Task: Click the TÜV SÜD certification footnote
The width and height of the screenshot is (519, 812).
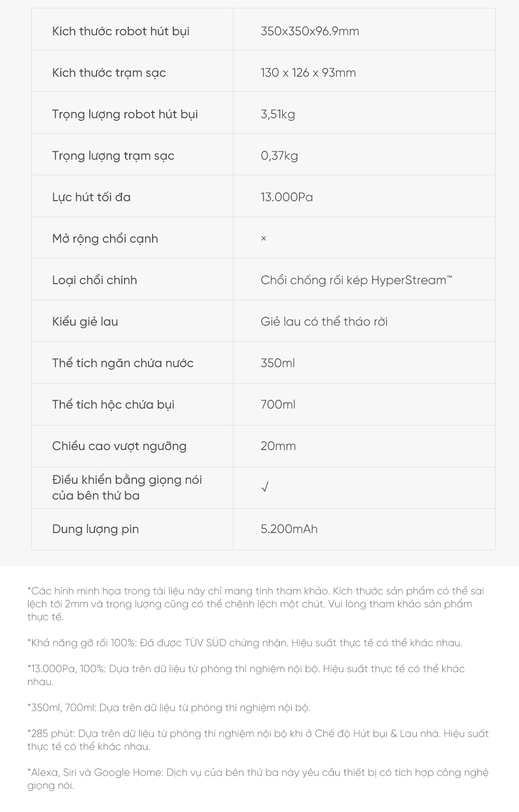Action: [244, 643]
